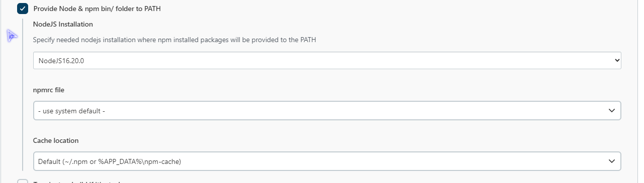The width and height of the screenshot is (644, 183).
Task: Click the vertical section indent line
Action: pyautogui.click(x=23, y=95)
